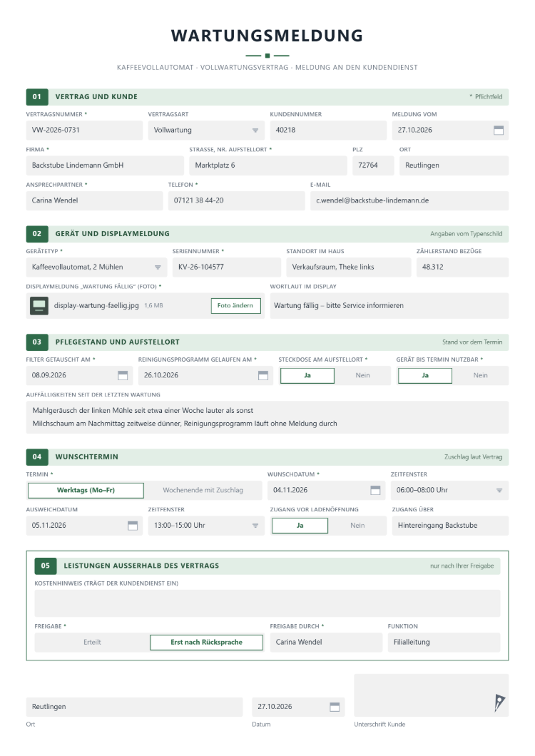This screenshot has height=756, width=535.
Task: Edit the Freigabe durch field
Action: 327,642
